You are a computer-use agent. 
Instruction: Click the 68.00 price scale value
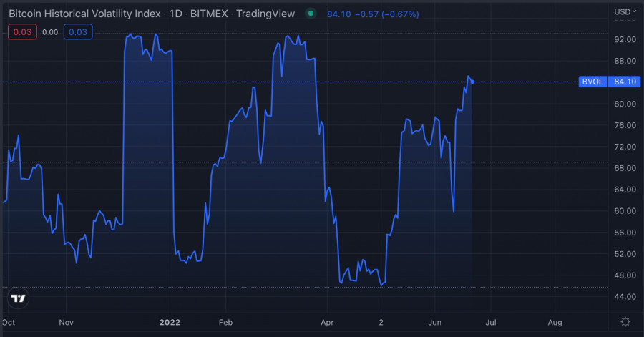625,168
